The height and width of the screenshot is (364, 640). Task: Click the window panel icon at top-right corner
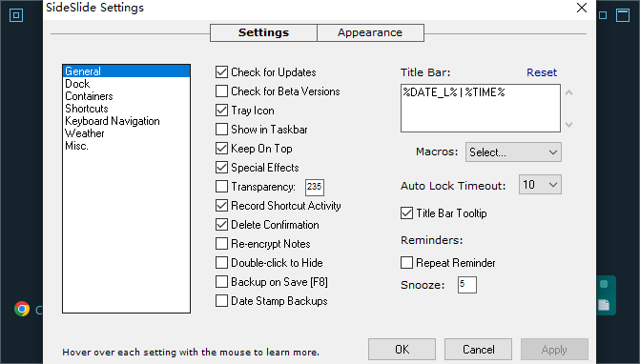pyautogui.click(x=623, y=15)
